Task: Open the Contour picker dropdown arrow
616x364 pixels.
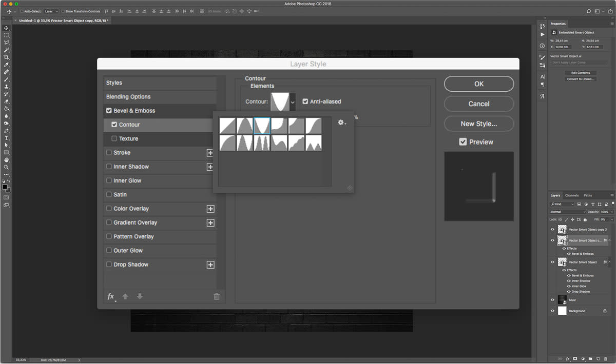Action: point(293,102)
